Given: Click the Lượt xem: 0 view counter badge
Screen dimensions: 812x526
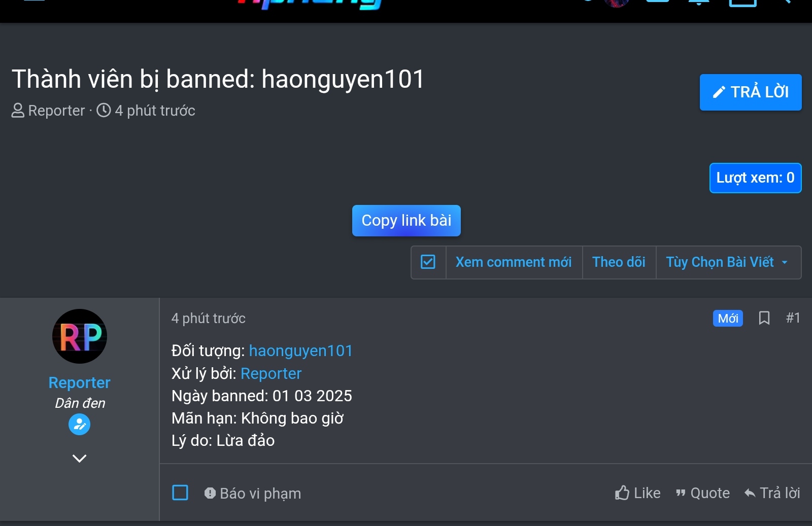Looking at the screenshot, I should (x=756, y=178).
